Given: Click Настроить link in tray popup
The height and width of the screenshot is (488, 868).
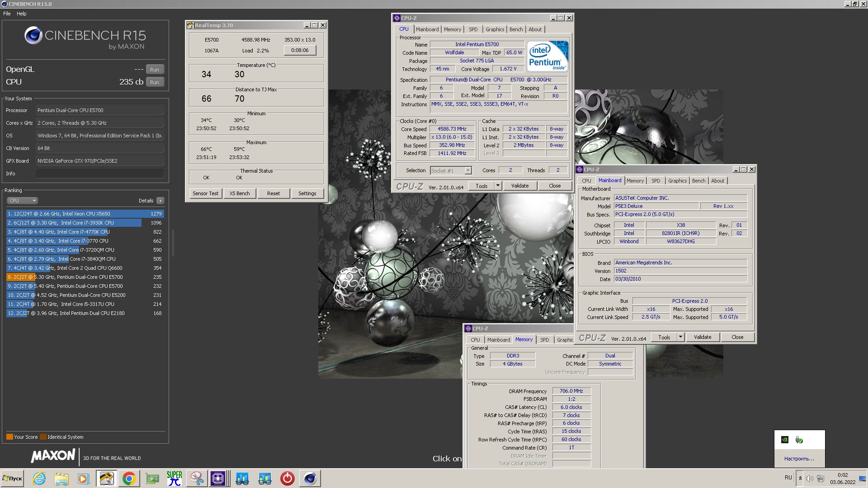Looking at the screenshot, I should tap(799, 459).
